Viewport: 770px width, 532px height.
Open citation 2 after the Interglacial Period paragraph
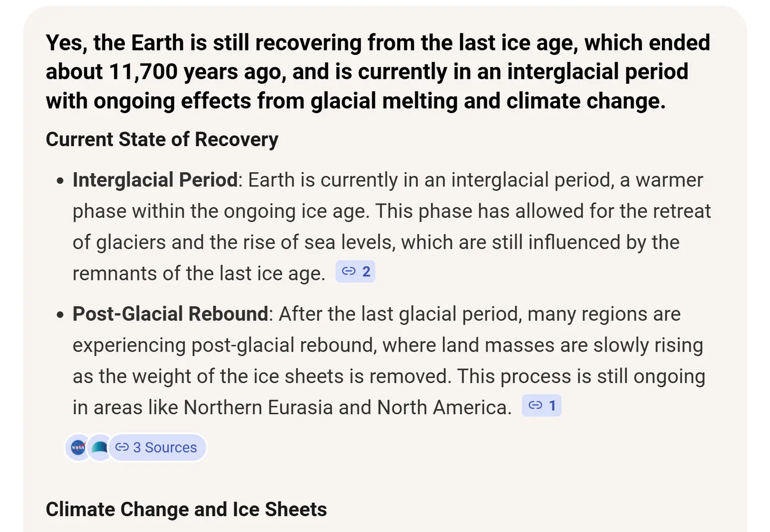pos(356,272)
